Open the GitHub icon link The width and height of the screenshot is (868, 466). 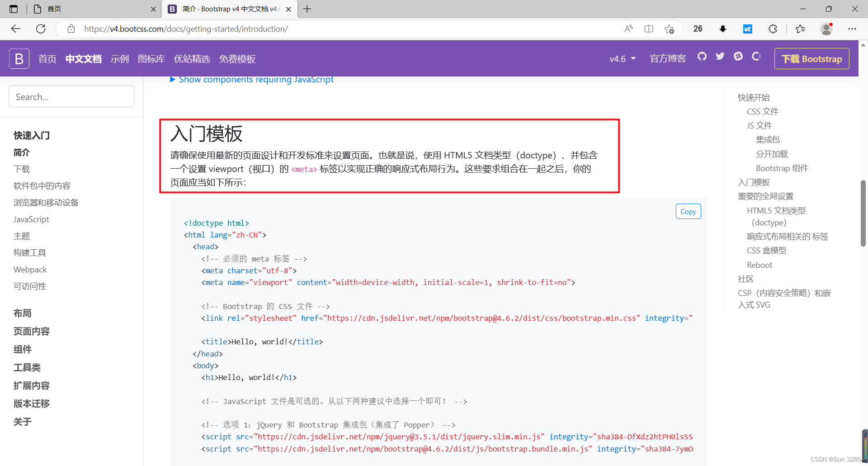tap(702, 57)
